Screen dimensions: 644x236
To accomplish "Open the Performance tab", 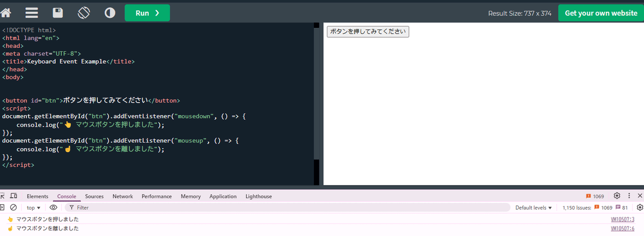I will click(x=157, y=196).
